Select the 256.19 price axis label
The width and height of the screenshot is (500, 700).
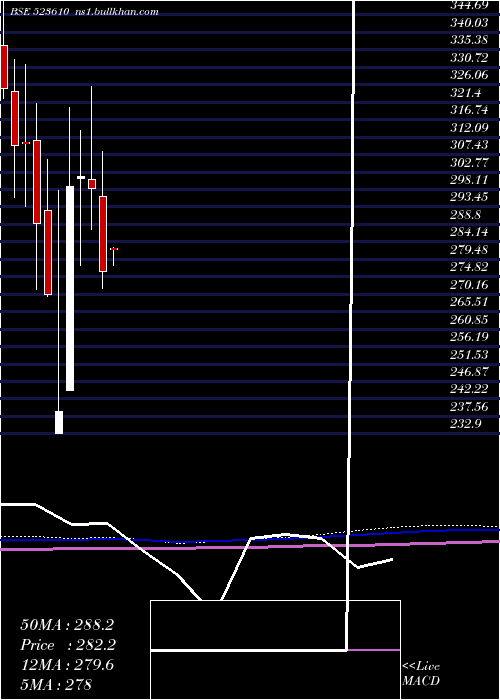point(469,337)
